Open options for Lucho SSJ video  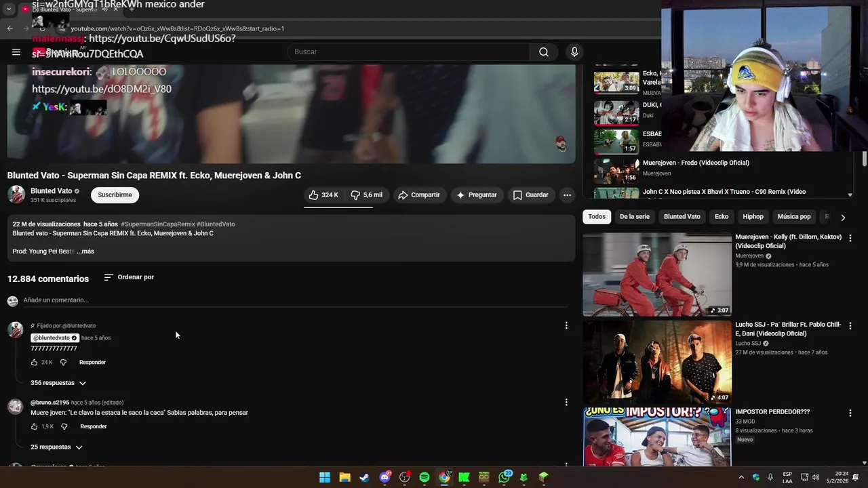click(x=850, y=326)
